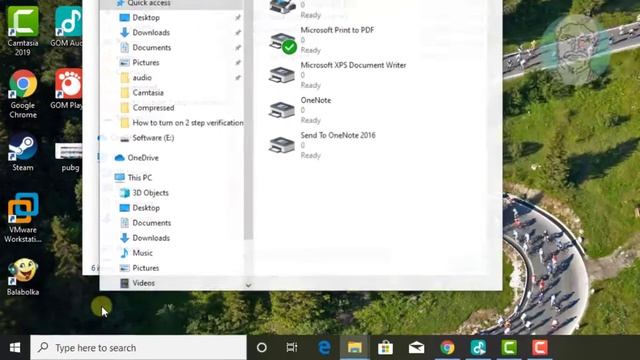Select Send To OneNote 2016 printer

322,146
